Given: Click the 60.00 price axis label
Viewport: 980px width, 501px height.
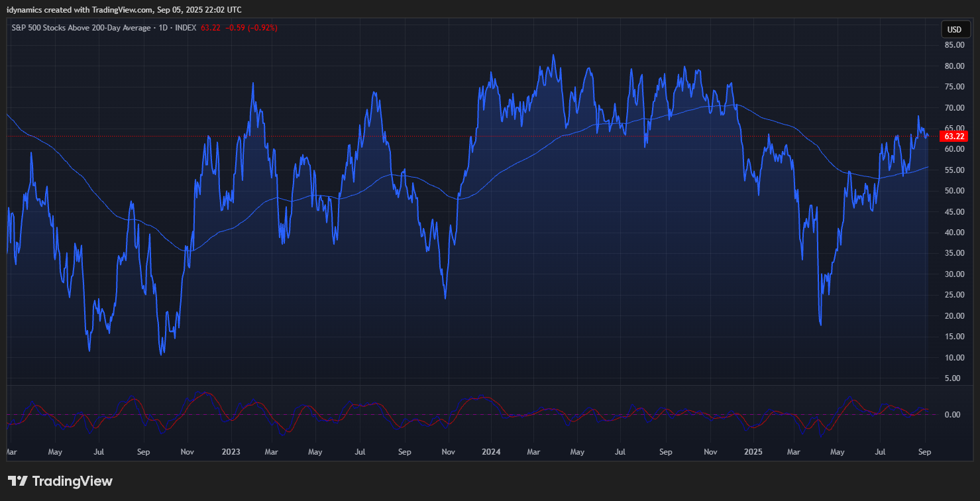Looking at the screenshot, I should pyautogui.click(x=954, y=149).
